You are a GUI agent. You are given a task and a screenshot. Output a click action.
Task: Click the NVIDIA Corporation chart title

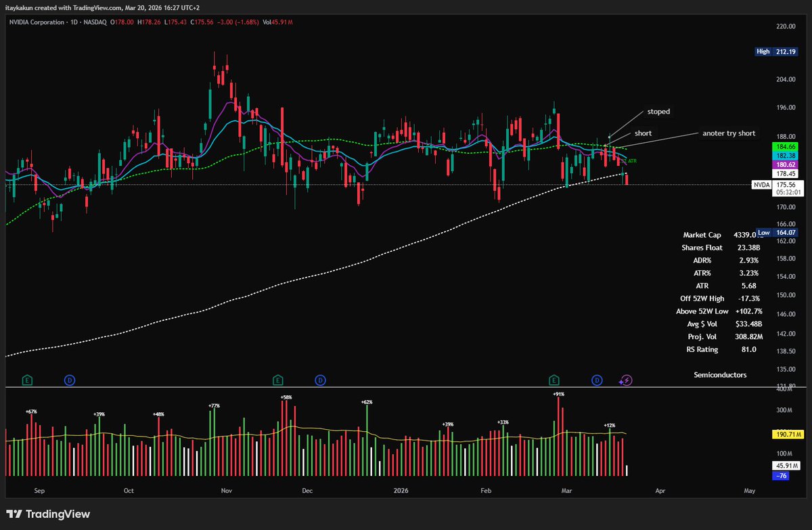pyautogui.click(x=37, y=23)
